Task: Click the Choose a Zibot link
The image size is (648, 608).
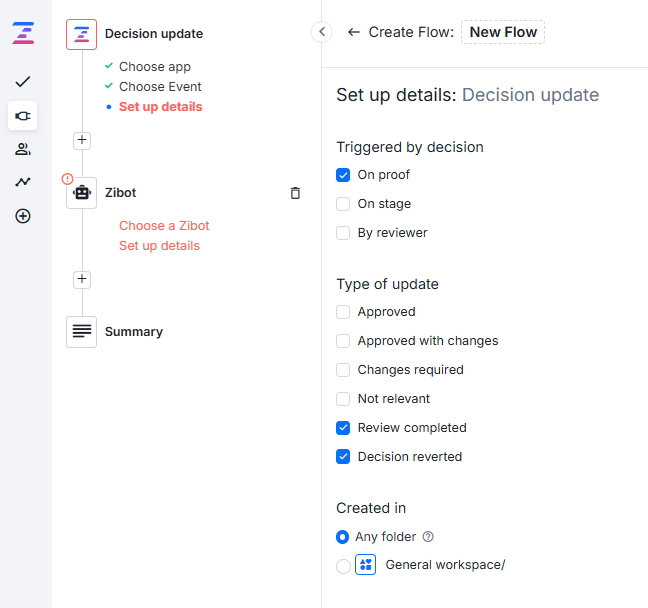Action: (164, 226)
